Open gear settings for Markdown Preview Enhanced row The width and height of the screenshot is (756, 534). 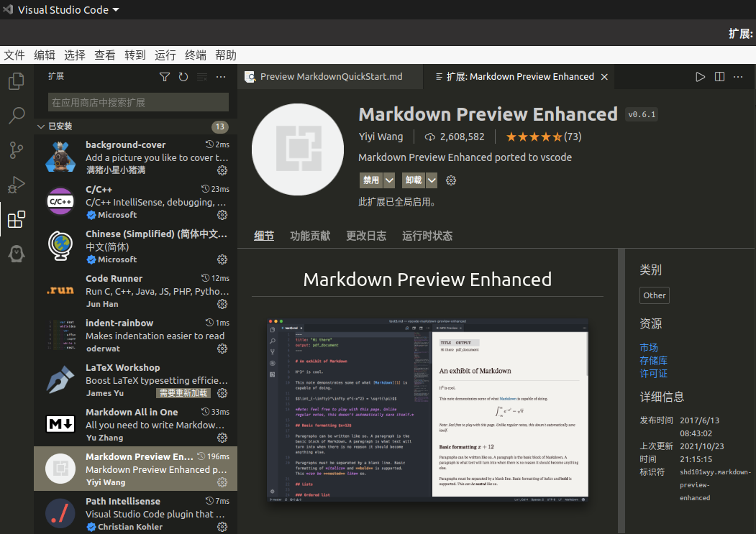222,482
